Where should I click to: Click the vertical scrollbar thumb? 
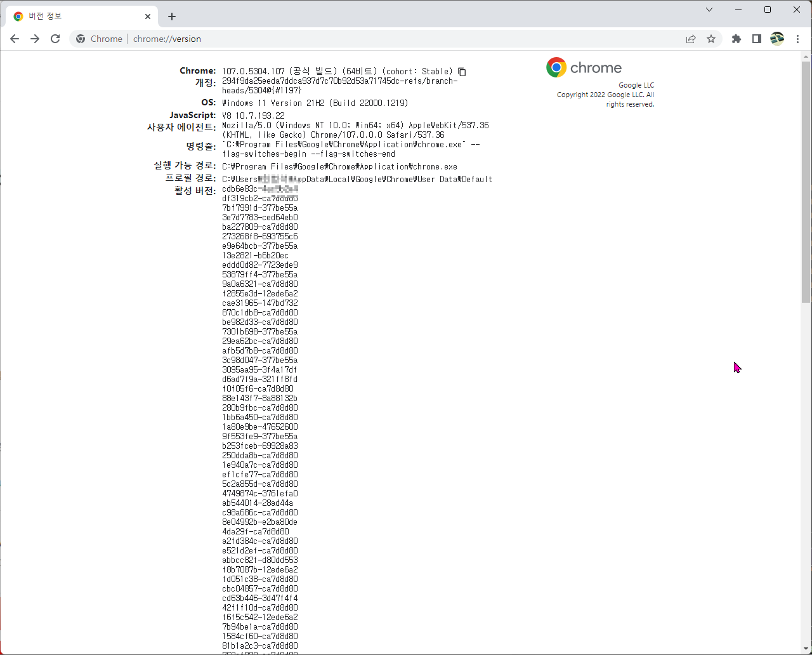coord(806,181)
